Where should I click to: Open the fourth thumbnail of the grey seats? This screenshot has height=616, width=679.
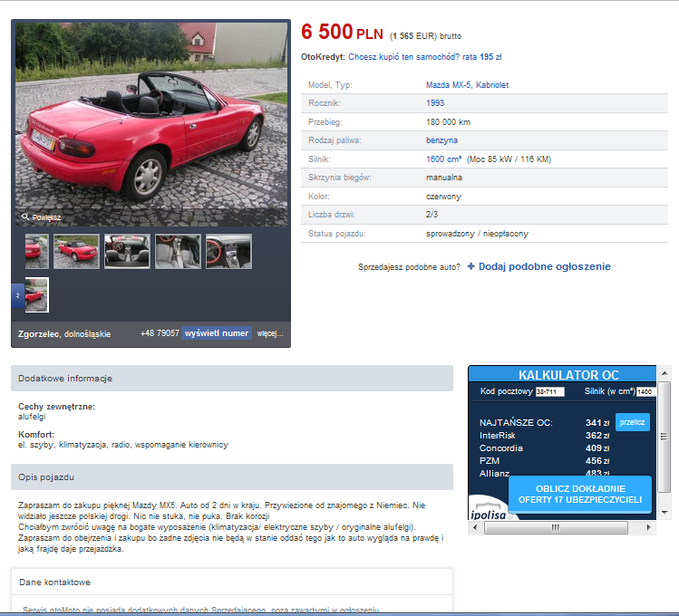click(178, 251)
